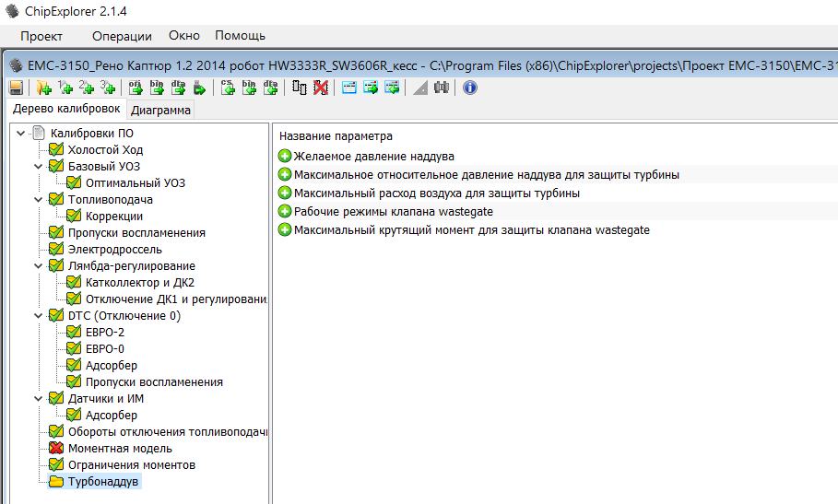Screen dimensions: 838x504
Task: Click the save project floppy disk icon
Action: pyautogui.click(x=16, y=88)
